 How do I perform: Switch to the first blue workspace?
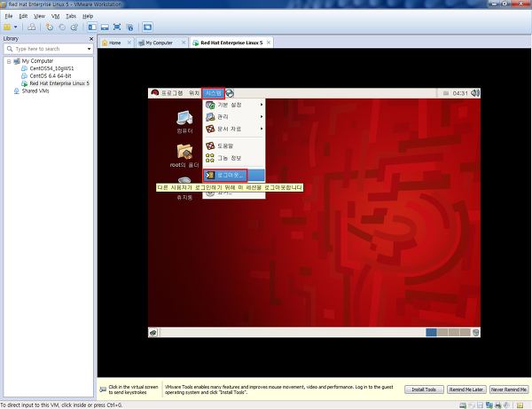tap(431, 333)
